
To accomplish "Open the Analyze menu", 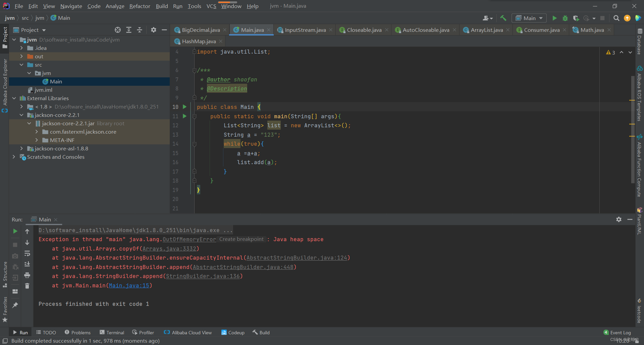I will pos(115,6).
